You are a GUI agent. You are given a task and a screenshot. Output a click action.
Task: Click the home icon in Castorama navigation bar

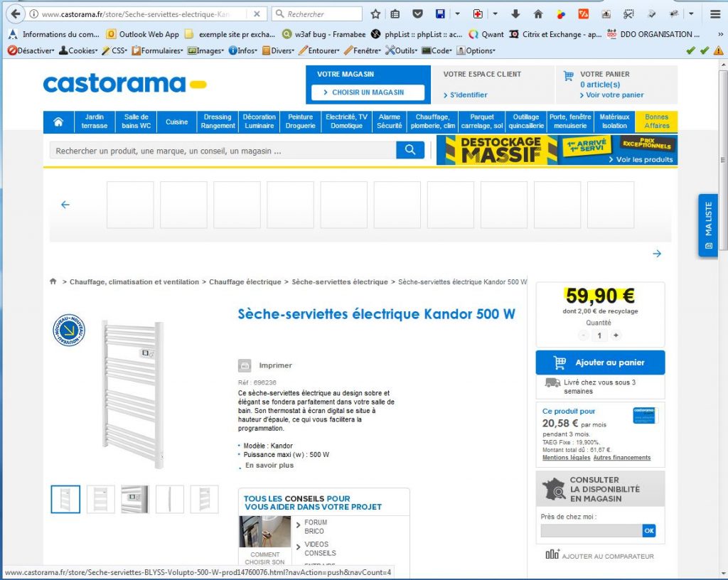click(58, 122)
